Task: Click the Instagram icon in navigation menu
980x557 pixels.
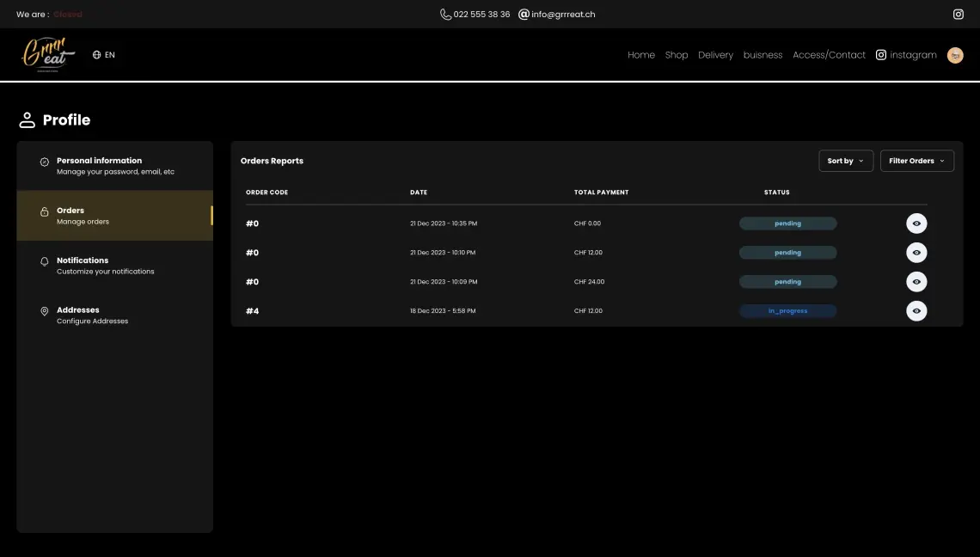Action: (880, 55)
